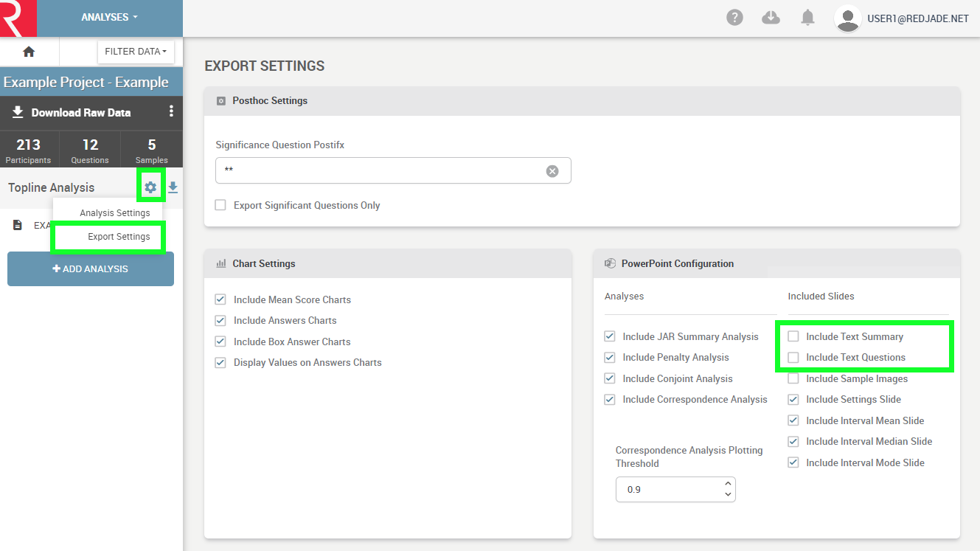Choose Analysis Settings from the menu
This screenshot has width=980, height=551.
115,213
